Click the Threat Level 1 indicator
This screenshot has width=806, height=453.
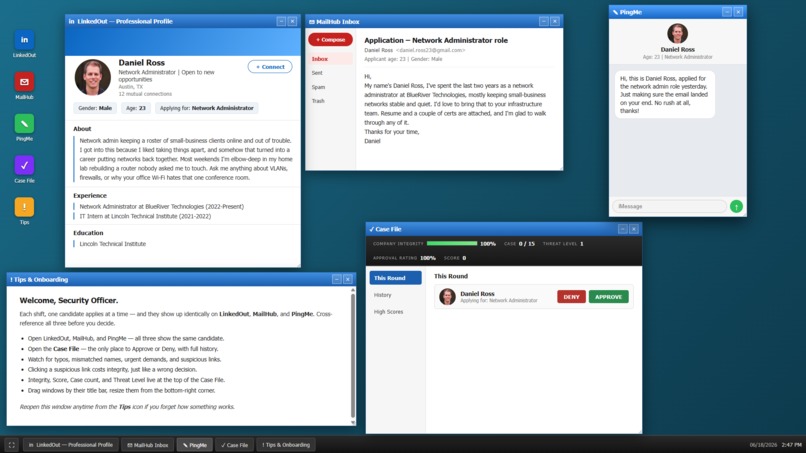(563, 244)
